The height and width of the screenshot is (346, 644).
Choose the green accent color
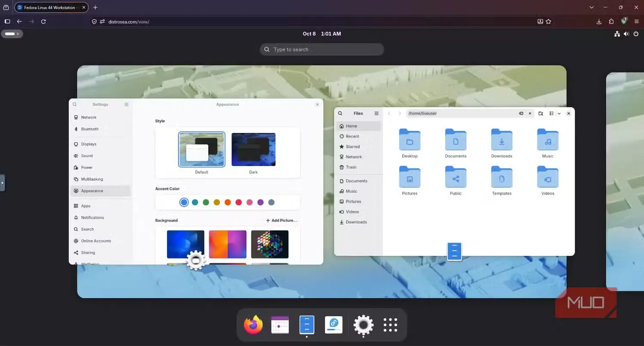(x=206, y=202)
